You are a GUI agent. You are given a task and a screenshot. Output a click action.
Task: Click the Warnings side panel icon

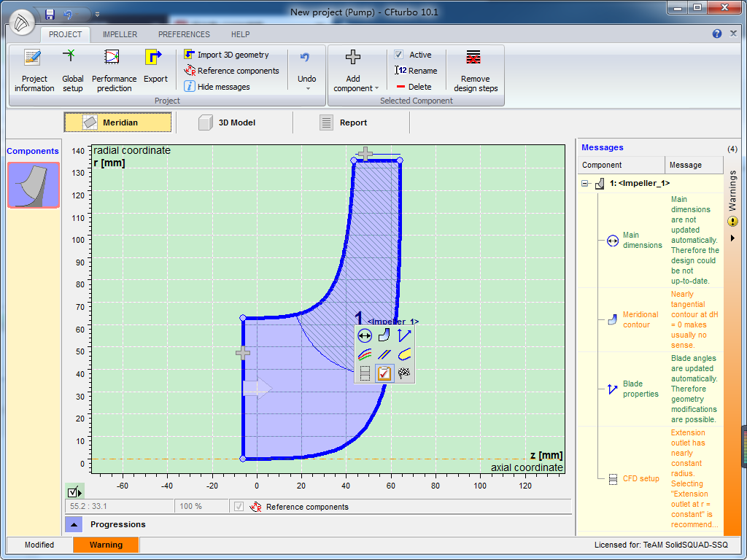[x=732, y=222]
